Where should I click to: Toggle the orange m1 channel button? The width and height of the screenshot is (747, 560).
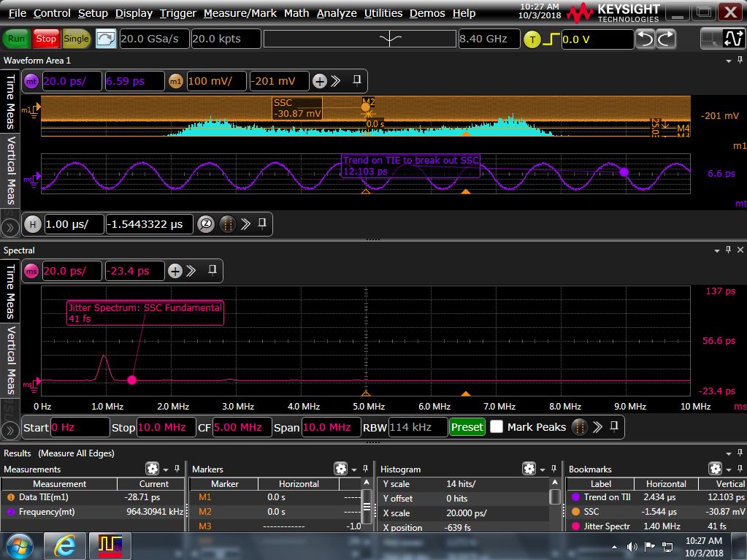(x=176, y=81)
